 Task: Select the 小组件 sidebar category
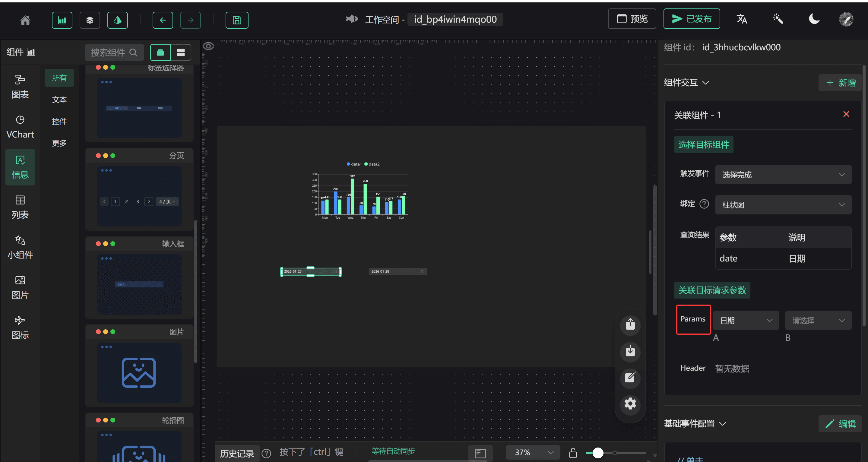tap(20, 247)
